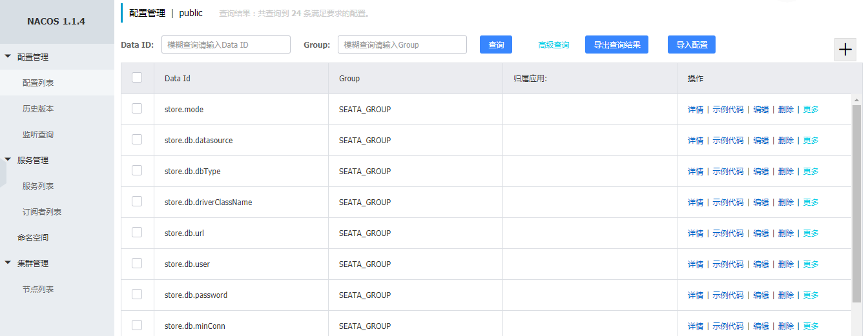Viewport: 868px width, 336px height.
Task: Click the plus icon to add configuration
Action: pyautogui.click(x=845, y=50)
